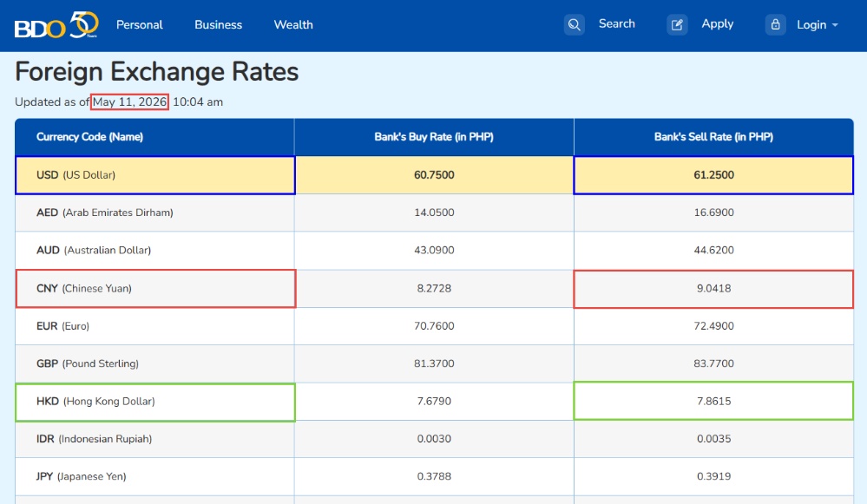Viewport: 867px width, 504px height.
Task: Click the Login padlock icon
Action: (x=775, y=25)
